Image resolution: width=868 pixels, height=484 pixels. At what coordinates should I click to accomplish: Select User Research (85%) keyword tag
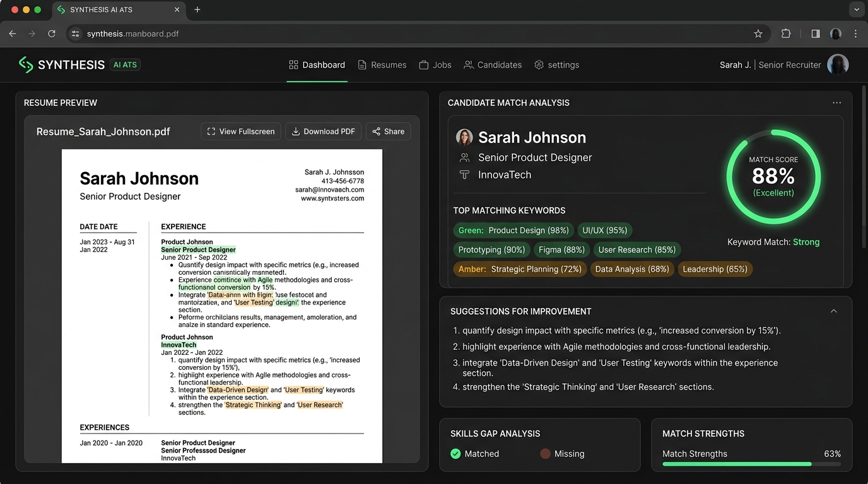pos(637,250)
